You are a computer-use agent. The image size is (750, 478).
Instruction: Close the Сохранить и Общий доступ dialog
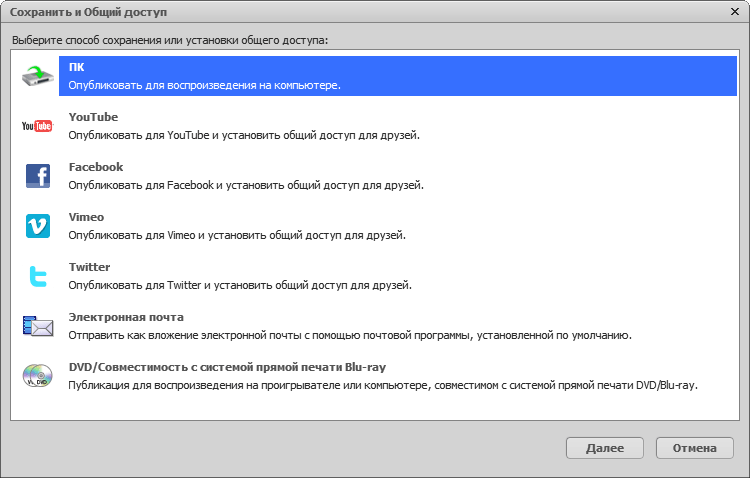click(735, 11)
